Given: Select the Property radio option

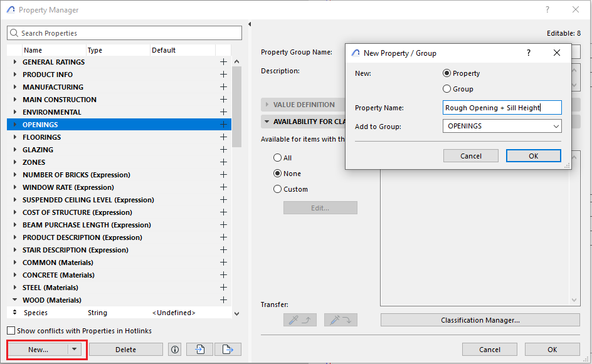Looking at the screenshot, I should [447, 73].
